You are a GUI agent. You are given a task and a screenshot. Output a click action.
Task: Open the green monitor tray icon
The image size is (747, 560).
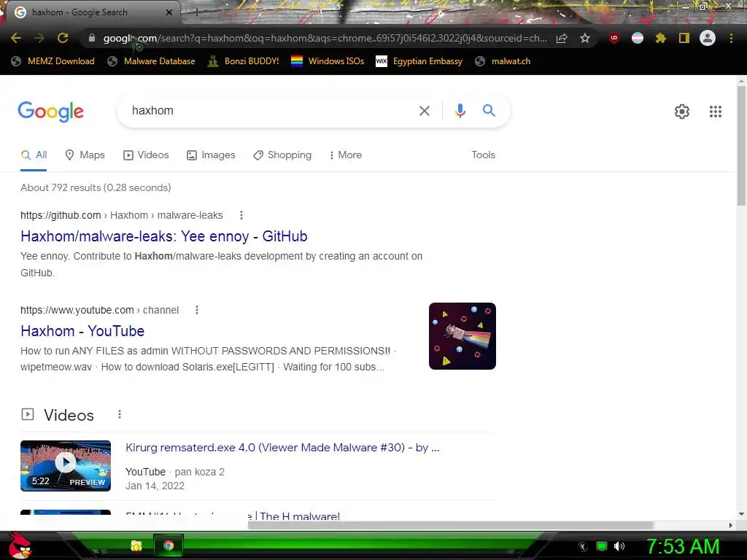coord(602,546)
